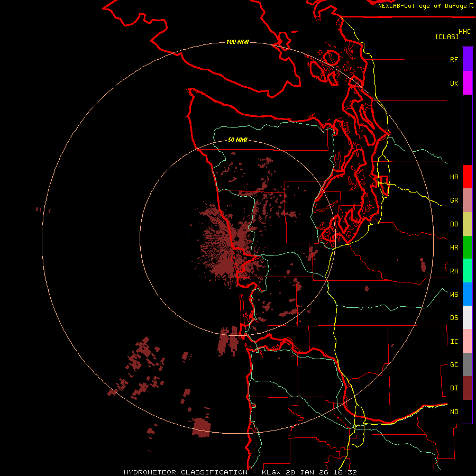Click the 'HYDROMETEOR CLASSIFICATION' title text
Viewport: 476px width, 476px height.
pos(186,472)
